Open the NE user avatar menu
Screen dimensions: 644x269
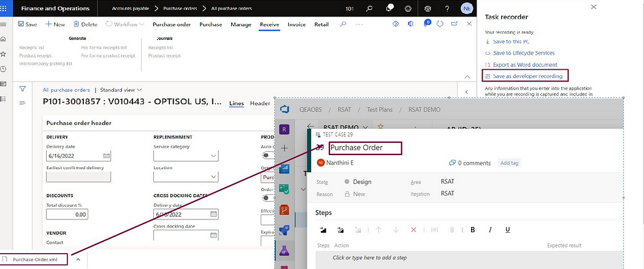click(x=467, y=8)
